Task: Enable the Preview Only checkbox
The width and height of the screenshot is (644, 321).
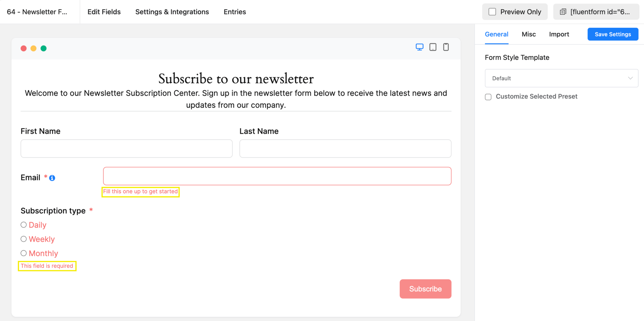Action: [492, 11]
